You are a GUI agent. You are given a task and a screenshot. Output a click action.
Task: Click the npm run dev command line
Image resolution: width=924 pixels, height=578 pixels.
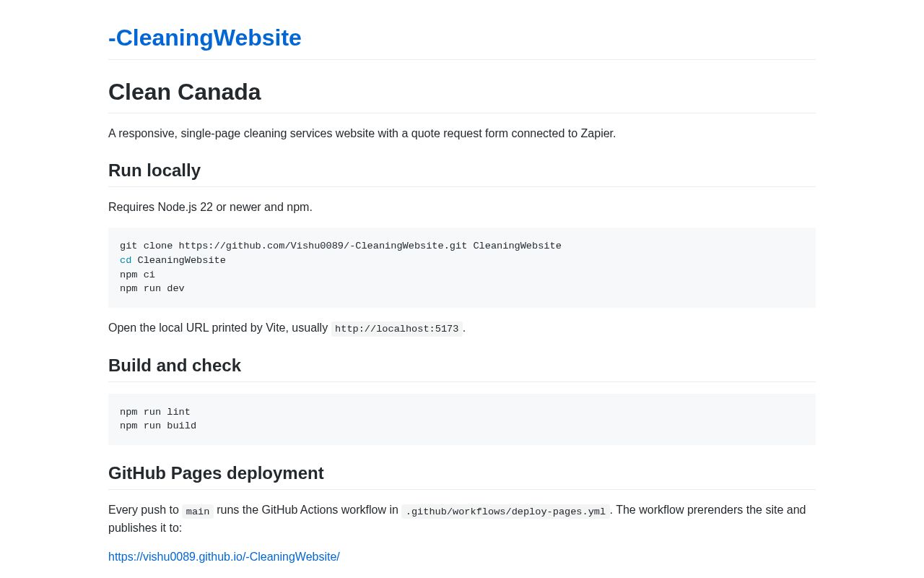[152, 289]
